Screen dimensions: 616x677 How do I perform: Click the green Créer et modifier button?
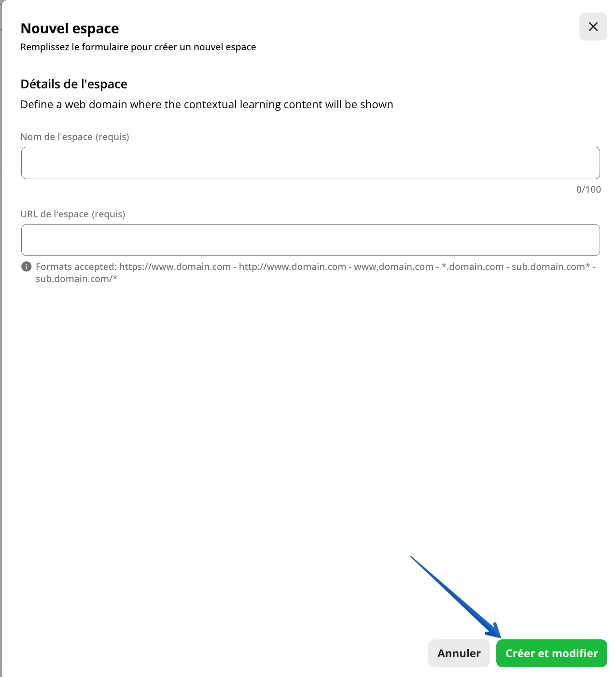pos(551,653)
